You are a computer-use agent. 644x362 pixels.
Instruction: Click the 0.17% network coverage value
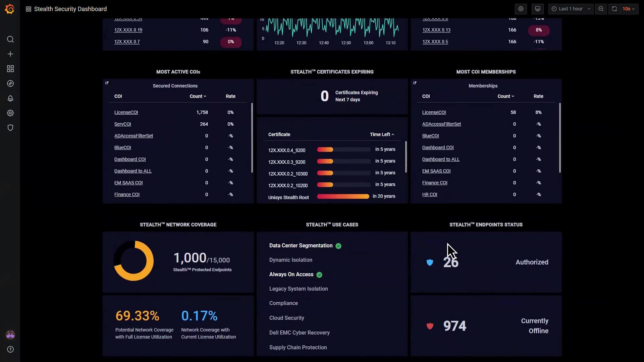(x=199, y=316)
